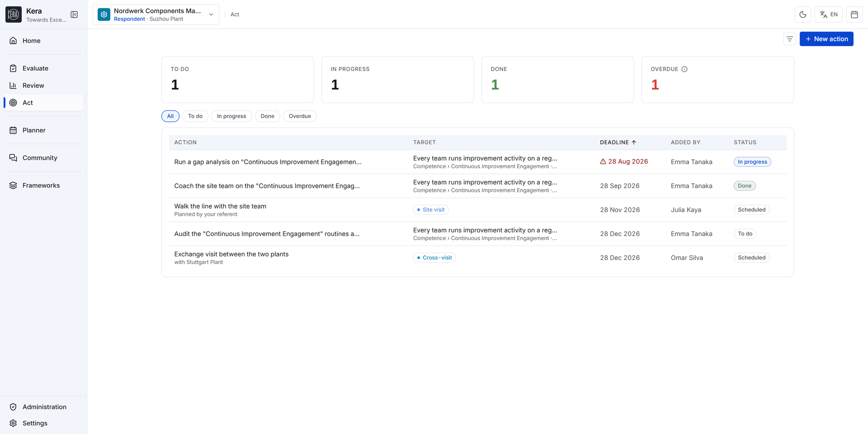Click the Home sidebar icon

[x=13, y=41]
